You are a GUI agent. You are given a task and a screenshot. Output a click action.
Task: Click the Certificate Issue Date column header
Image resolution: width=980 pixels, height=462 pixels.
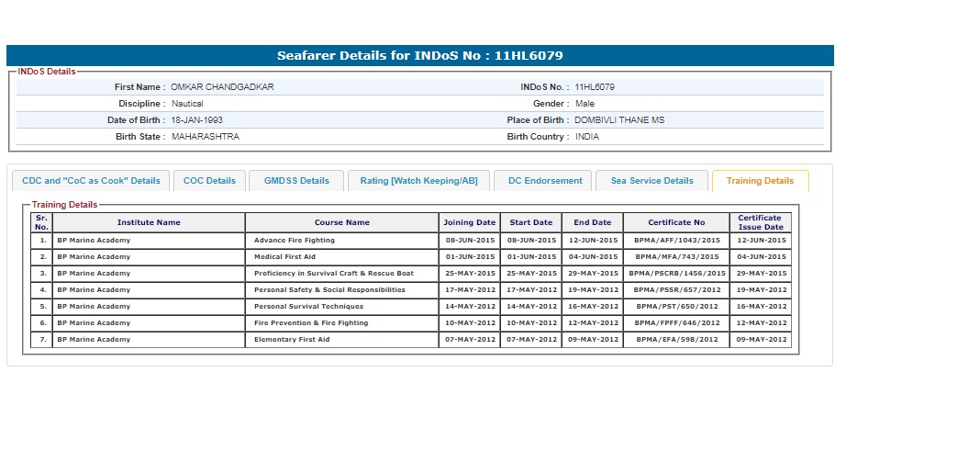tap(761, 222)
